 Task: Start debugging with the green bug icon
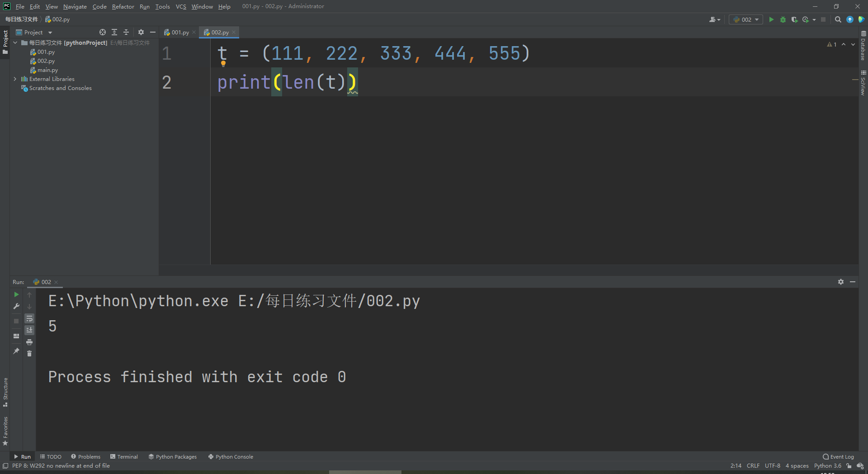click(x=783, y=19)
